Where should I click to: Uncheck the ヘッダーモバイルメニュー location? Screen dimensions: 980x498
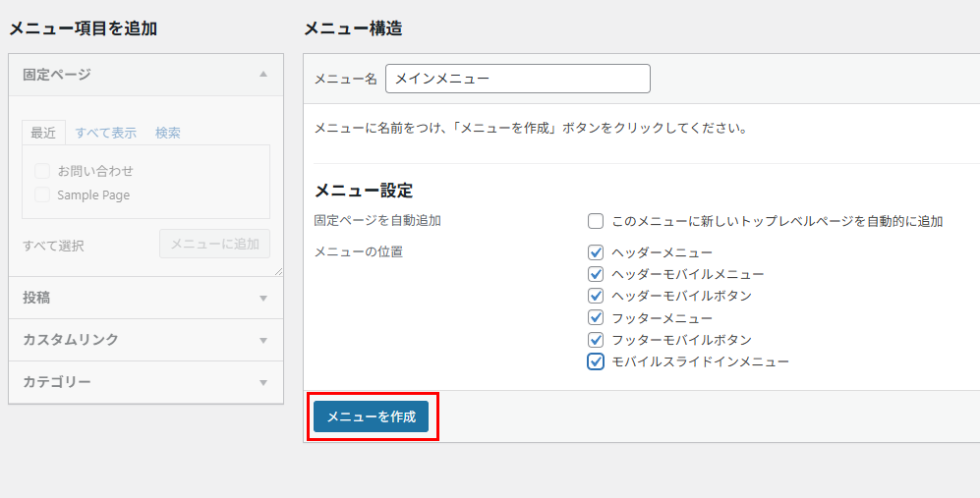596,274
